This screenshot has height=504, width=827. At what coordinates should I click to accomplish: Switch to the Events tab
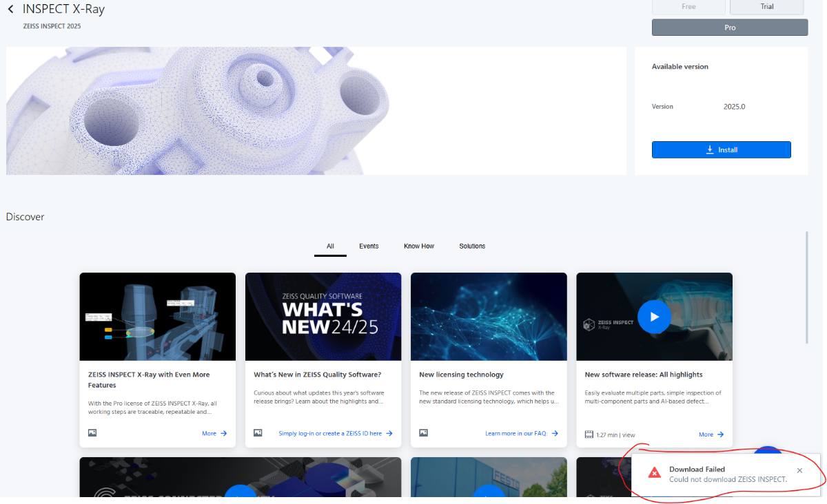(x=369, y=246)
